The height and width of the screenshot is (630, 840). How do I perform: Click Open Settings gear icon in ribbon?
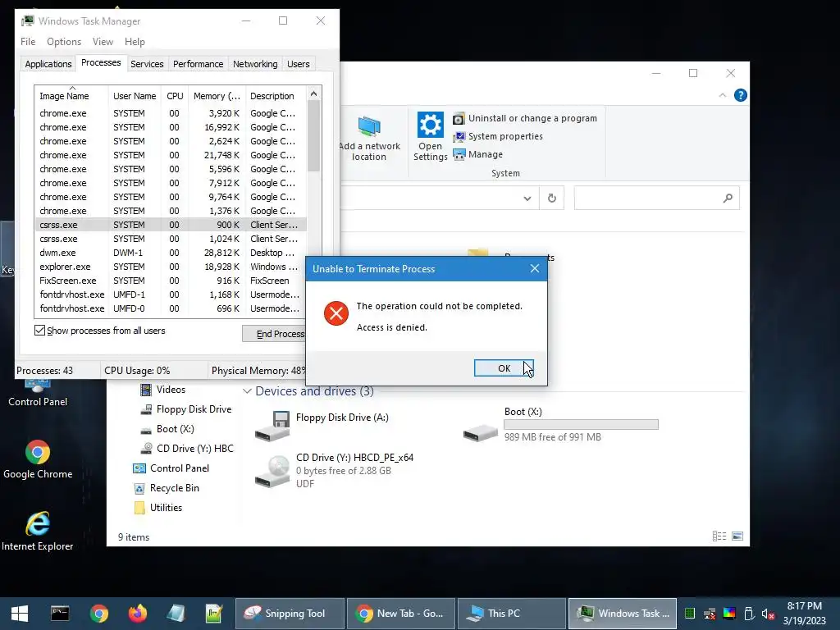point(430,125)
